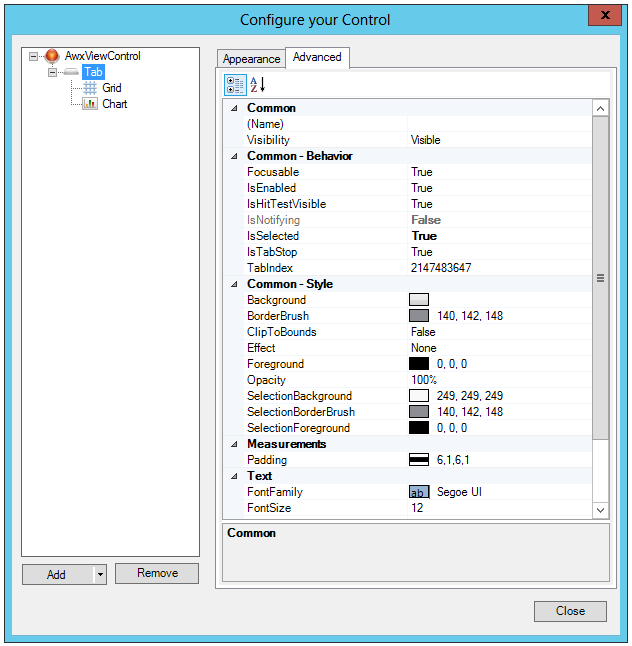The width and height of the screenshot is (632, 646).
Task: Collapse the Common - Behavior category
Action: (x=235, y=156)
